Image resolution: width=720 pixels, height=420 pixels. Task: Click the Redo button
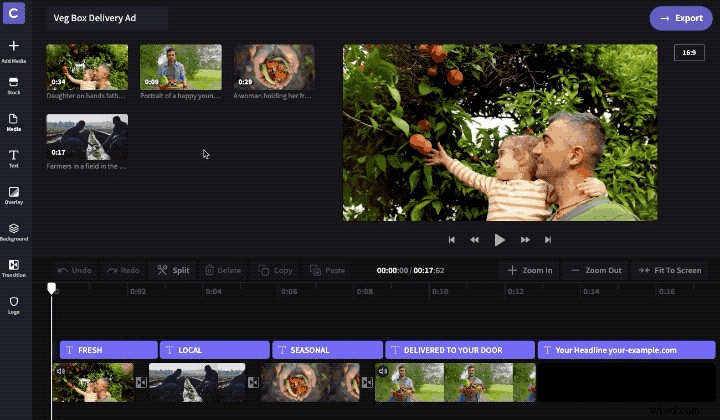click(123, 270)
